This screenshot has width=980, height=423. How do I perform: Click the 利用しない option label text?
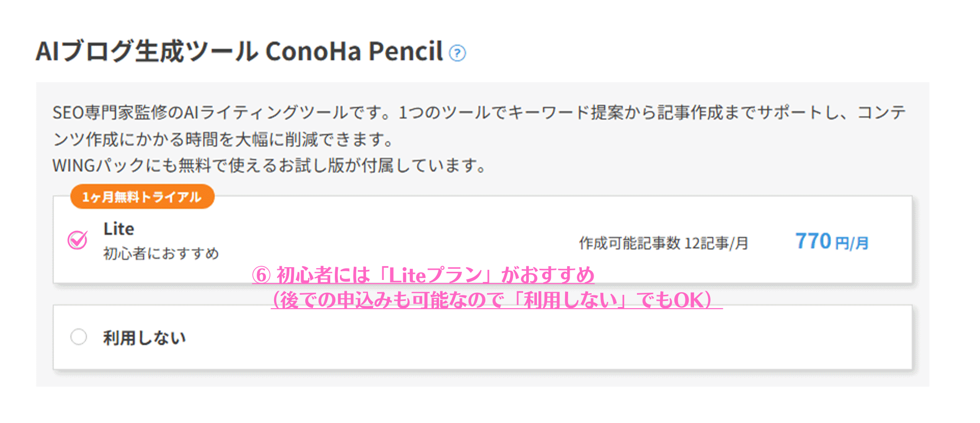tap(144, 338)
